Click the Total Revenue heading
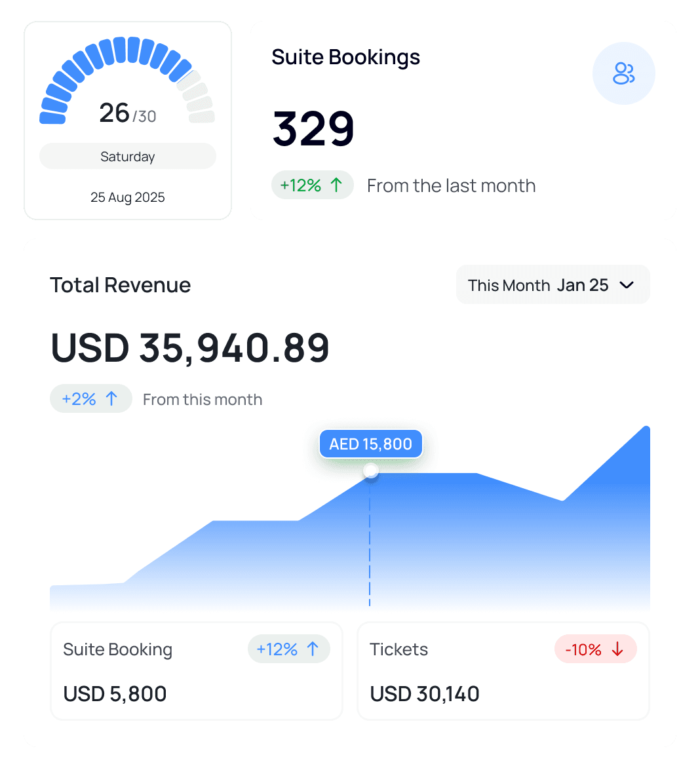Screen dimensions: 700x768 121,284
